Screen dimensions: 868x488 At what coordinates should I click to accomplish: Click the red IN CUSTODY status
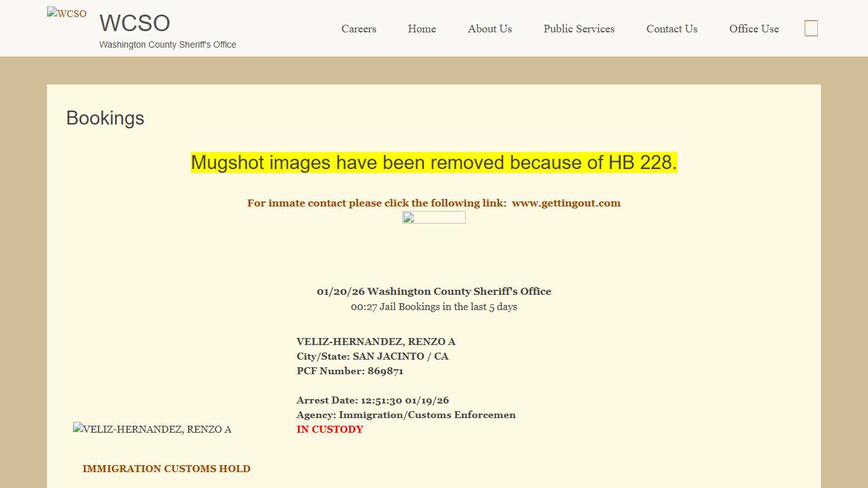[x=330, y=430]
